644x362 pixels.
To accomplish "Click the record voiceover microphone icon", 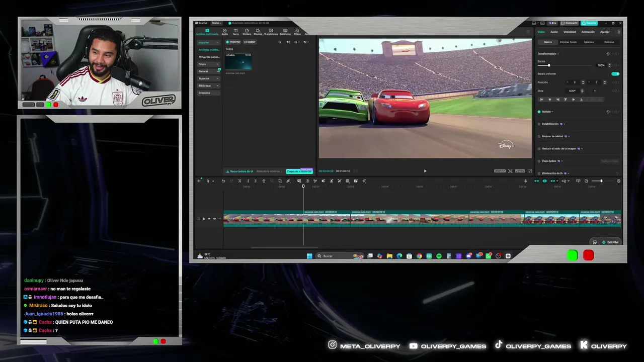I will (525, 181).
